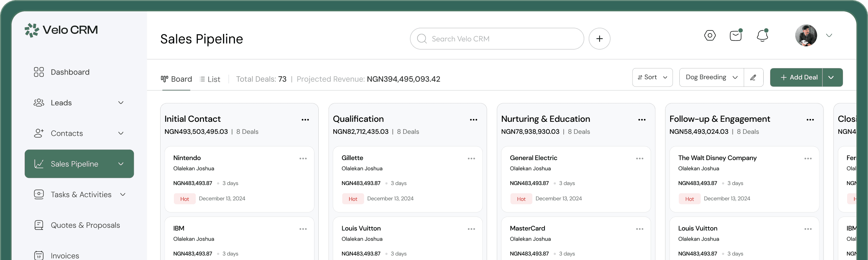This screenshot has height=260, width=868.
Task: Expand the Contacts submenu chevron
Action: (x=121, y=133)
